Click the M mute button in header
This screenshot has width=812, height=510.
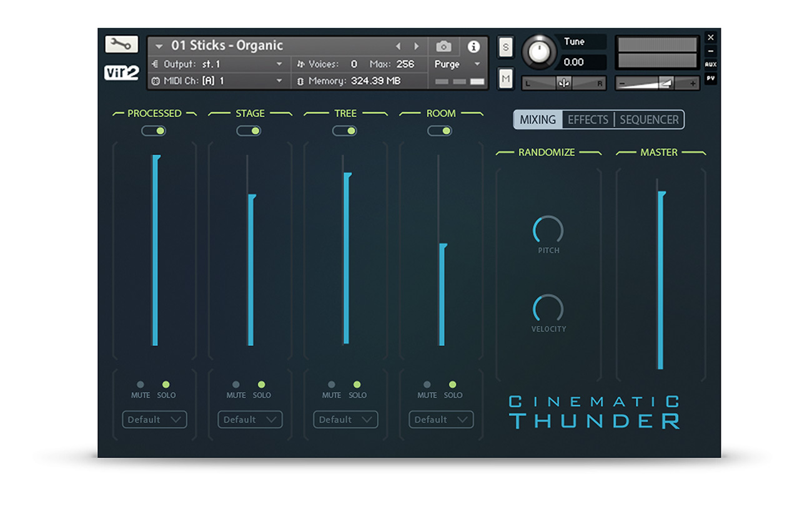point(505,79)
